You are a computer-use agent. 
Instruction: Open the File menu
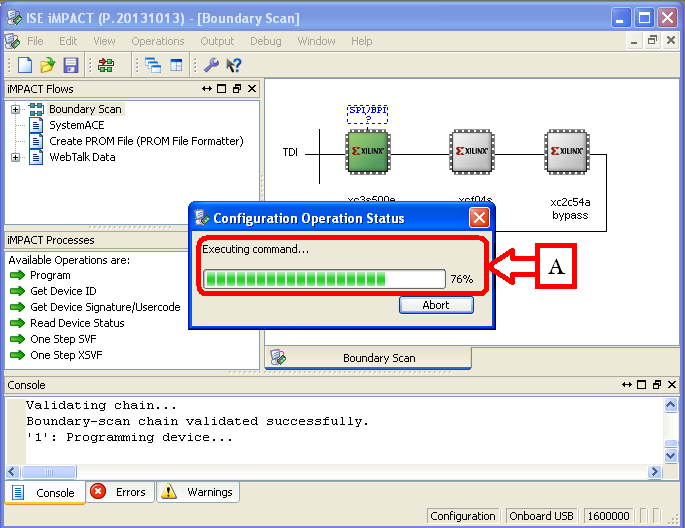[35, 41]
